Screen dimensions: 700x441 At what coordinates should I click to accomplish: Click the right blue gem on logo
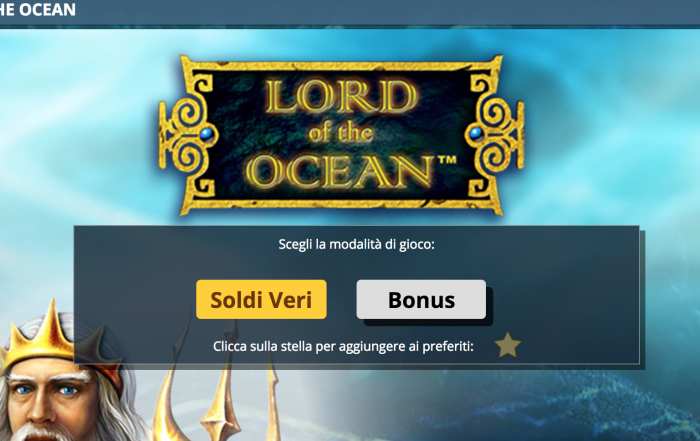(476, 133)
